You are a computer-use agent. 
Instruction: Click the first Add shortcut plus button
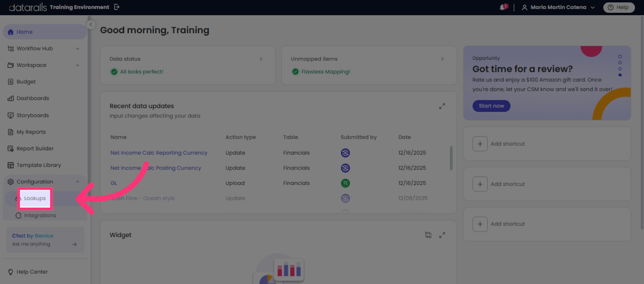click(480, 144)
